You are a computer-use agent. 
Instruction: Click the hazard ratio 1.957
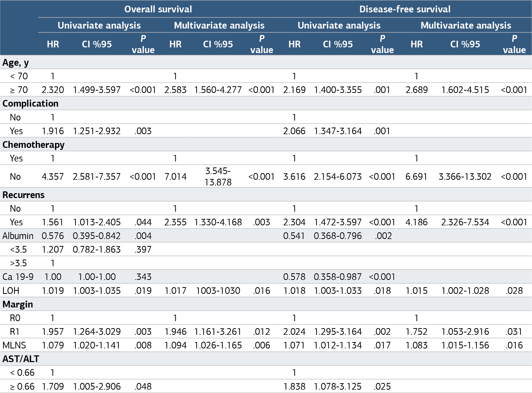[53, 332]
